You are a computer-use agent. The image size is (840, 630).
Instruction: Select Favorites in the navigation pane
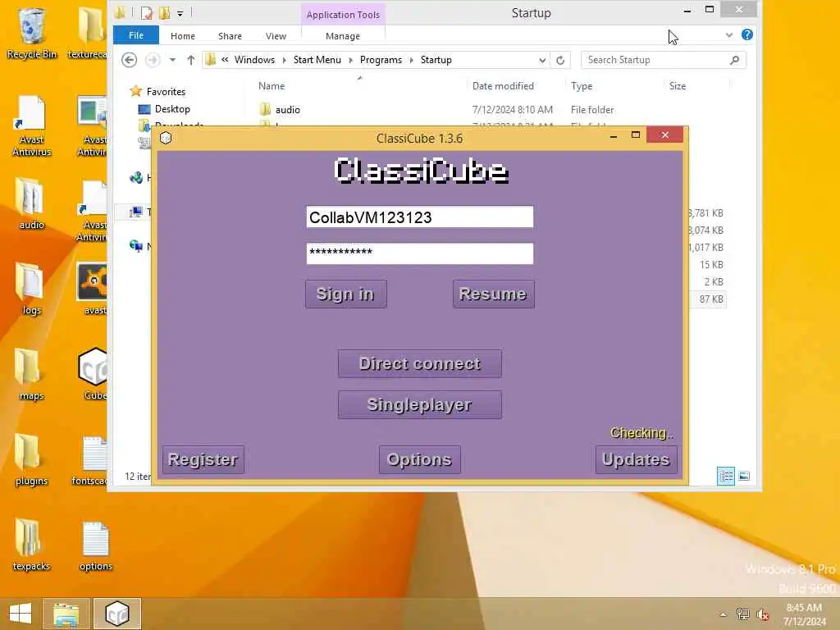click(166, 92)
